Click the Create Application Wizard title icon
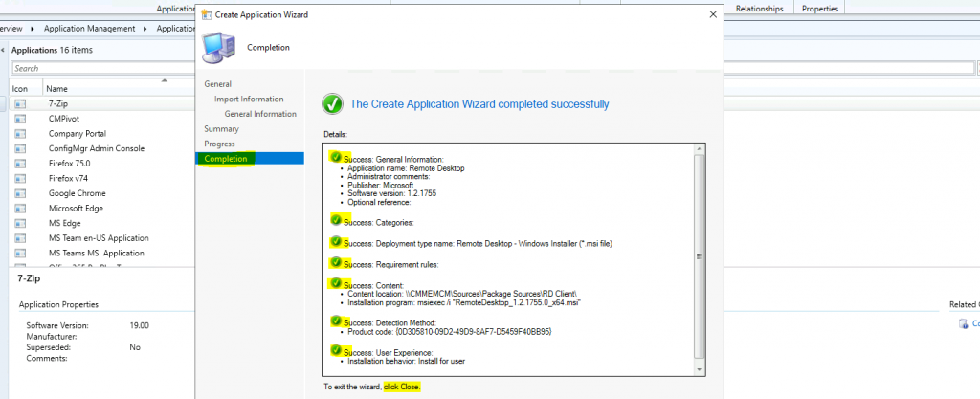This screenshot has width=980, height=399. click(x=207, y=14)
